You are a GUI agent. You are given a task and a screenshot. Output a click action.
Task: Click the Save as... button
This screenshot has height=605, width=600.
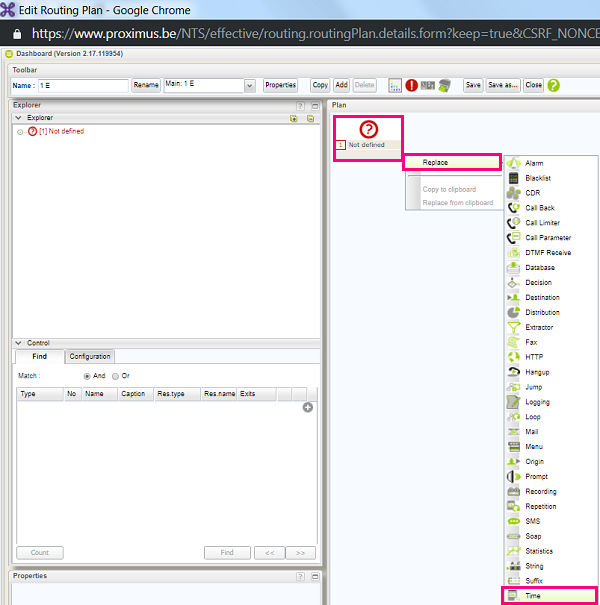tap(503, 86)
